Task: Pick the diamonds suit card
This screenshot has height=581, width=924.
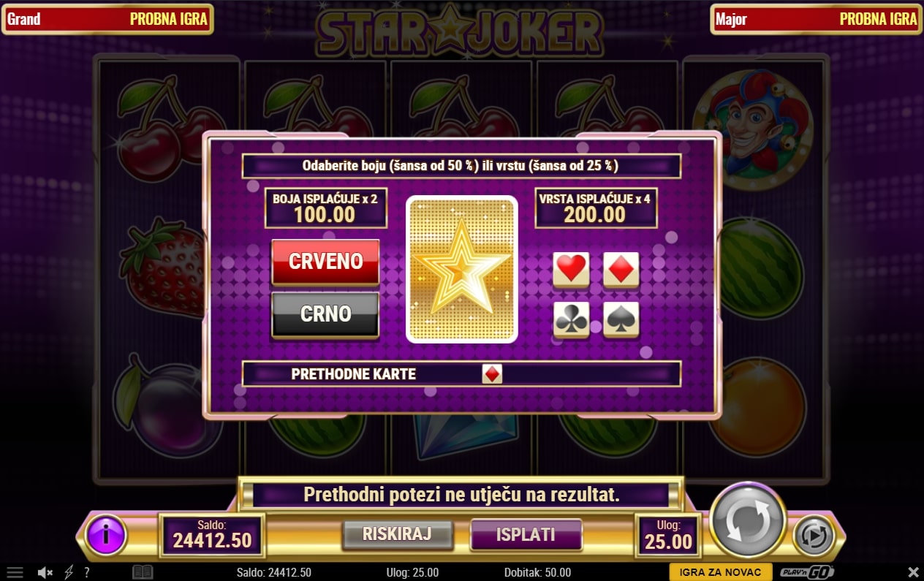Action: pyautogui.click(x=621, y=270)
